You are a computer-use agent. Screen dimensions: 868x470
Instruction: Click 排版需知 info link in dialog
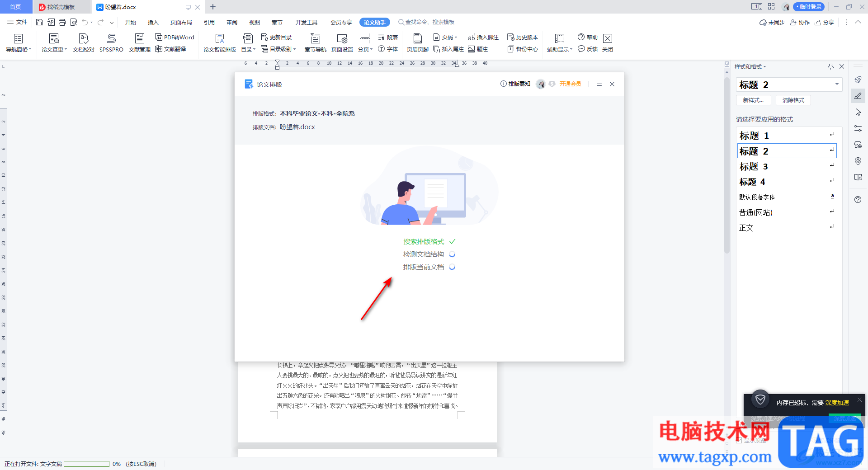tap(515, 84)
